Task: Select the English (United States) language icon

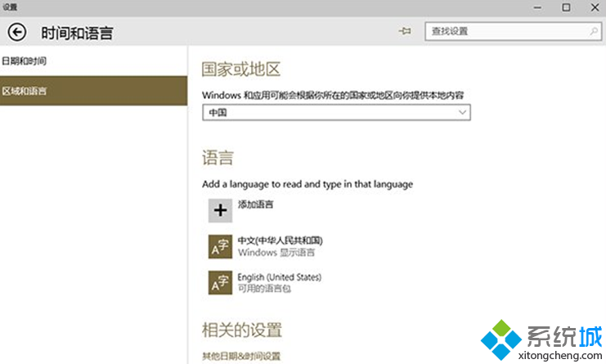Action: 220,282
